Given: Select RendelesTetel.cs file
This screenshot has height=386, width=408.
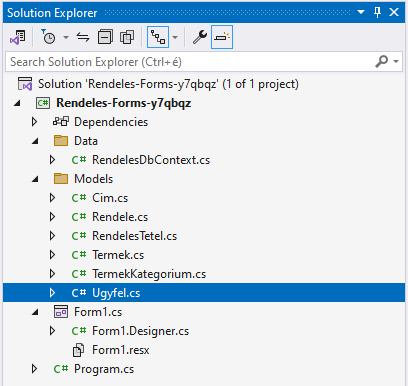Looking at the screenshot, I should click(135, 236).
